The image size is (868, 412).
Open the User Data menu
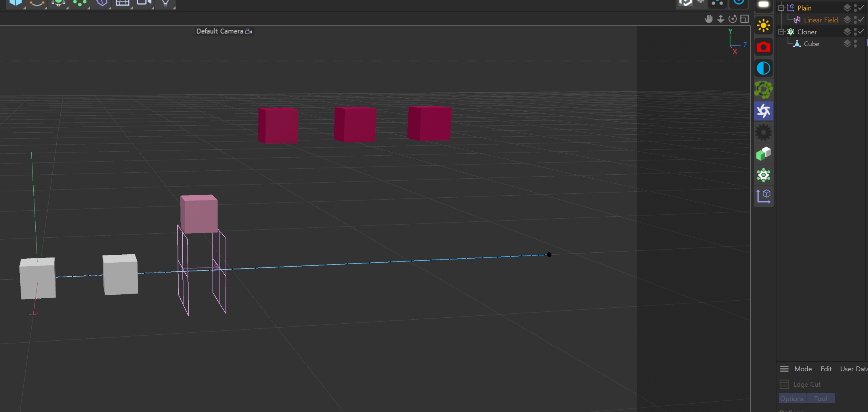(854, 369)
